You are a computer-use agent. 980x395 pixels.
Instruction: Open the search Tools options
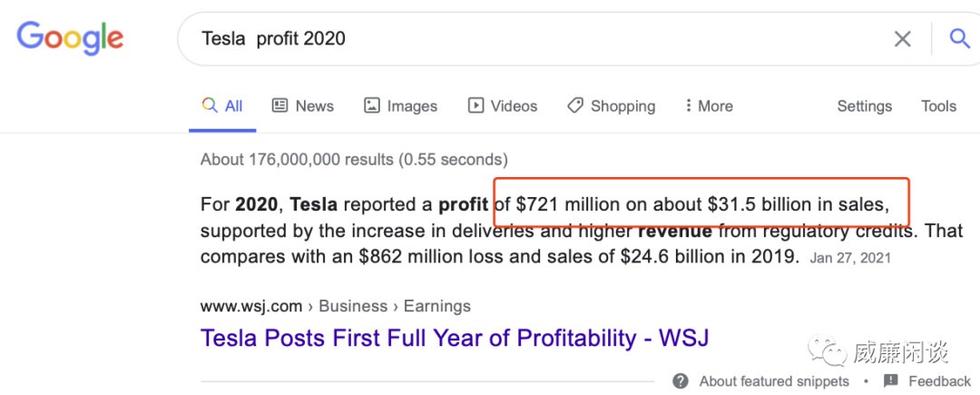coord(938,106)
